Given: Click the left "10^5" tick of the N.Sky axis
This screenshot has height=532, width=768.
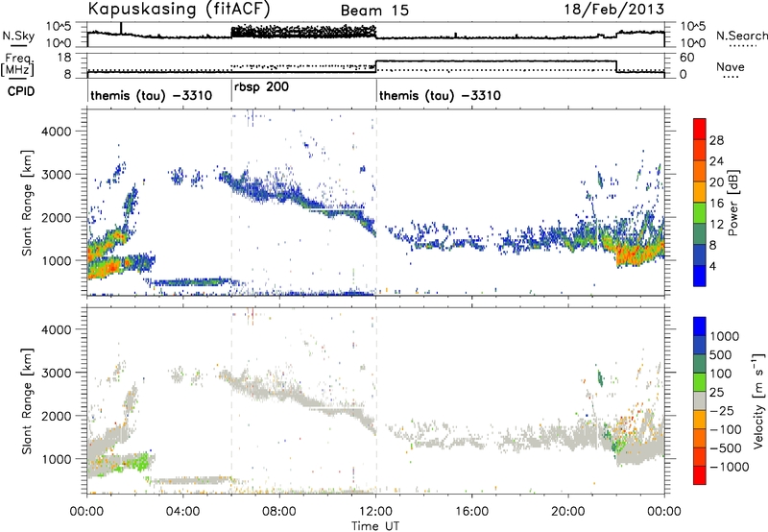Looking at the screenshot, I should (59, 26).
